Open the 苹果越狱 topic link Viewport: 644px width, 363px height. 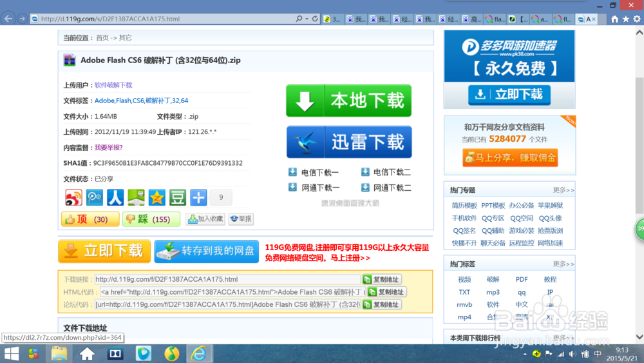point(551,206)
